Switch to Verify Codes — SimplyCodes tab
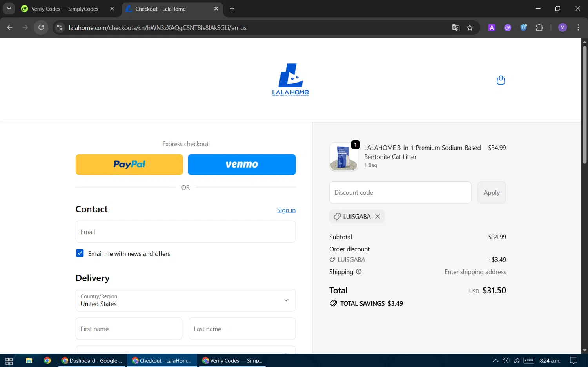The image size is (588, 367). pyautogui.click(x=65, y=9)
